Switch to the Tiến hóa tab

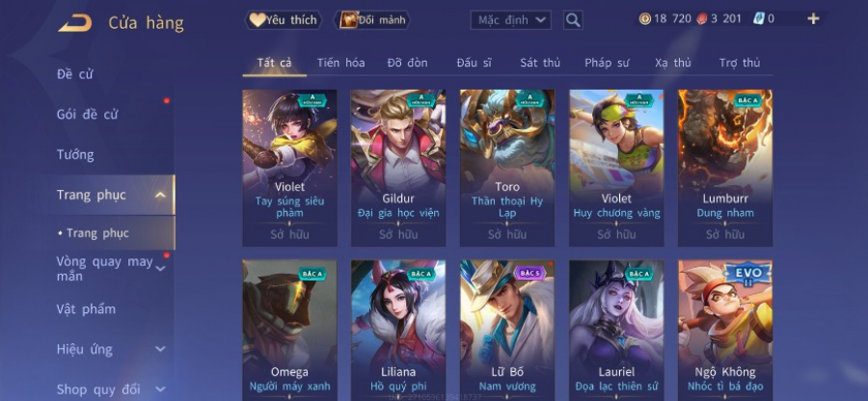[341, 63]
